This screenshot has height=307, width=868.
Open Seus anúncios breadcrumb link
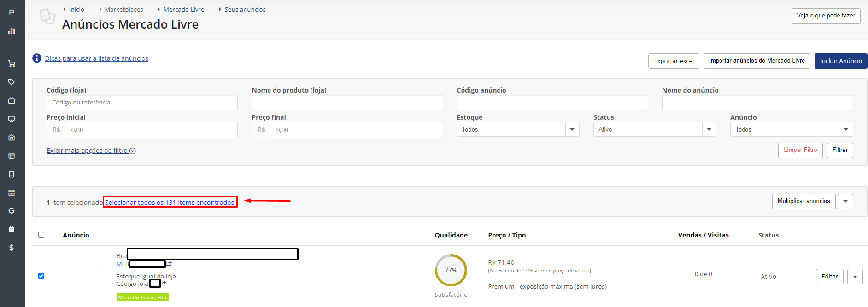[245, 9]
